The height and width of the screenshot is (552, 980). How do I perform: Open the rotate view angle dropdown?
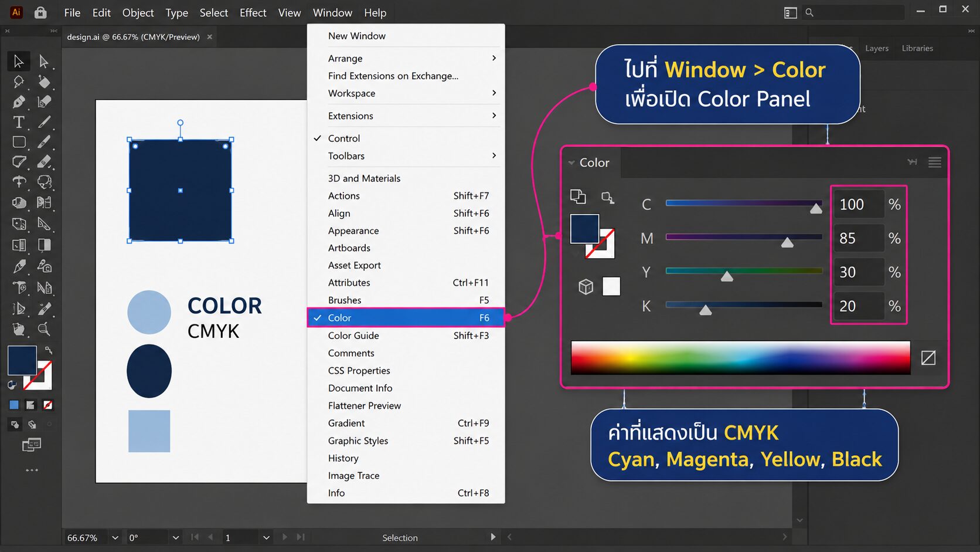(x=175, y=537)
